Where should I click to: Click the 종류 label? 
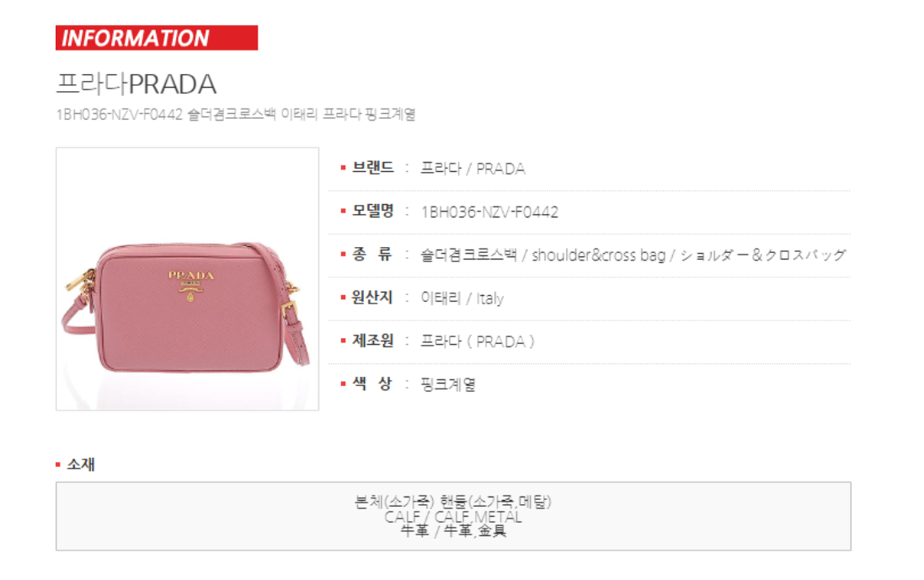tap(371, 255)
